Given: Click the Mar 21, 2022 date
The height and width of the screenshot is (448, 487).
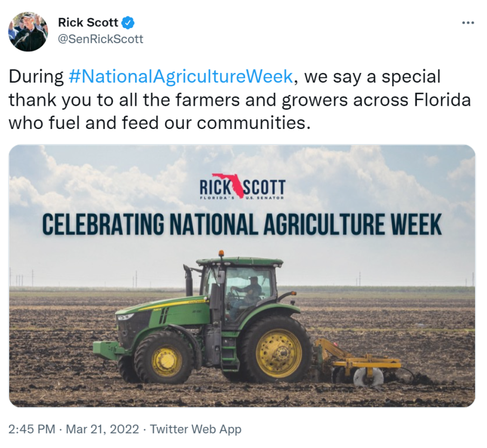Looking at the screenshot, I should (x=103, y=429).
